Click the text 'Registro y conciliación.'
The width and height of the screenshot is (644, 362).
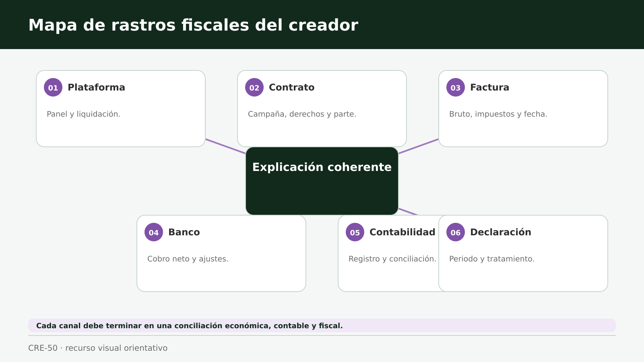click(x=392, y=259)
